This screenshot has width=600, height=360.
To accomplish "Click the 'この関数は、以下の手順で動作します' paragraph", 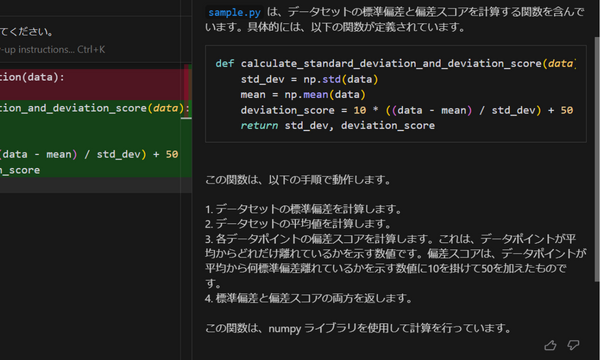I will [298, 180].
